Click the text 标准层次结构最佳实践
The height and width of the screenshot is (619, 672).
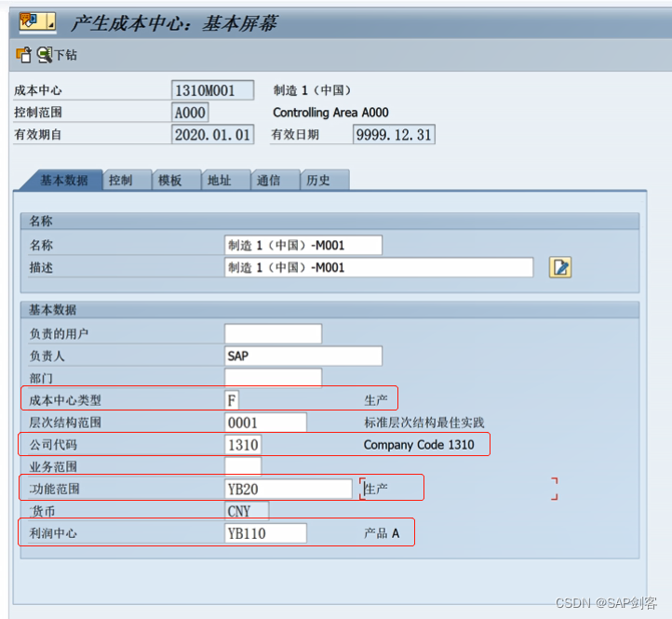pyautogui.click(x=424, y=423)
